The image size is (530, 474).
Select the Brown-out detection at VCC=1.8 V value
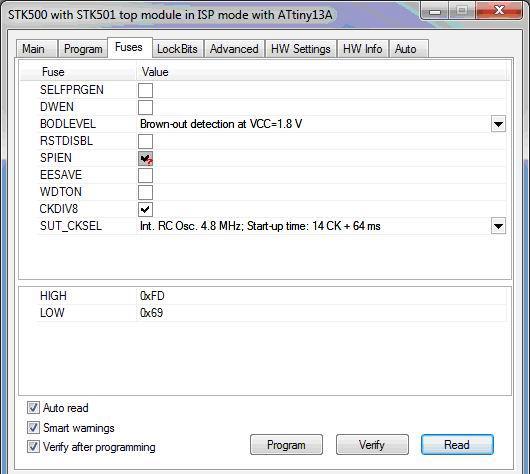(221, 124)
